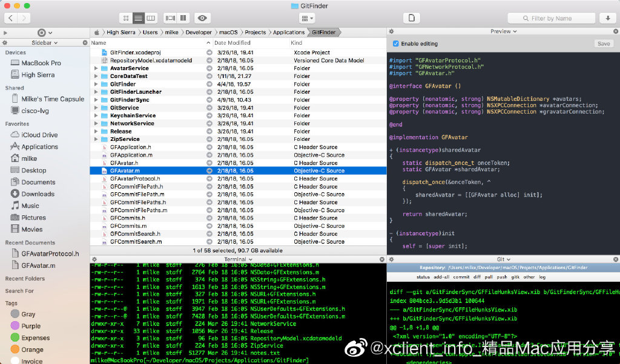Close the Sidebar panel
The height and width of the screenshot is (364, 620).
click(85, 43)
